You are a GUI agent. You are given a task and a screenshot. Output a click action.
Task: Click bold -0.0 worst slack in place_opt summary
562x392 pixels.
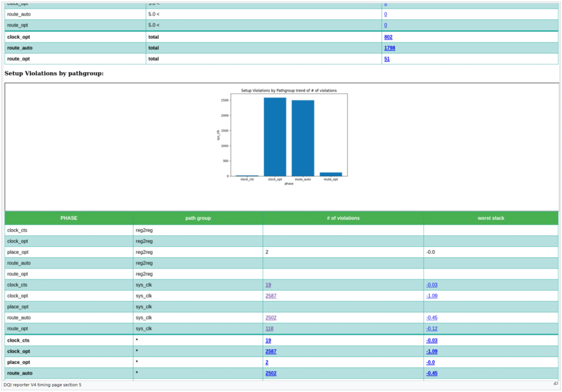(430, 362)
